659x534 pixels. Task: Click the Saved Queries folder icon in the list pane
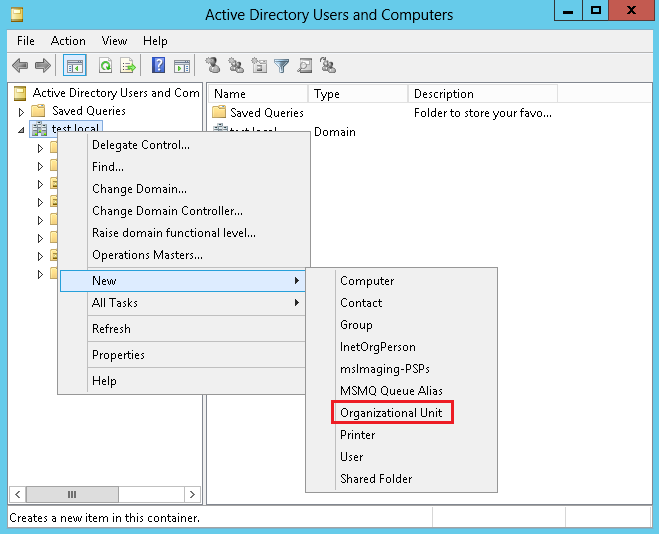coord(219,112)
